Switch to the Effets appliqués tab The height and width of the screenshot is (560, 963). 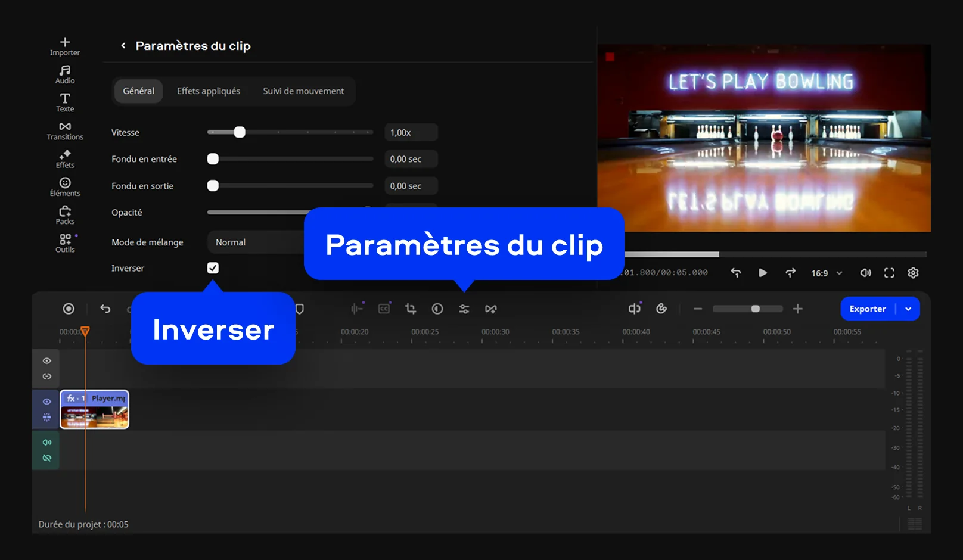coord(209,91)
